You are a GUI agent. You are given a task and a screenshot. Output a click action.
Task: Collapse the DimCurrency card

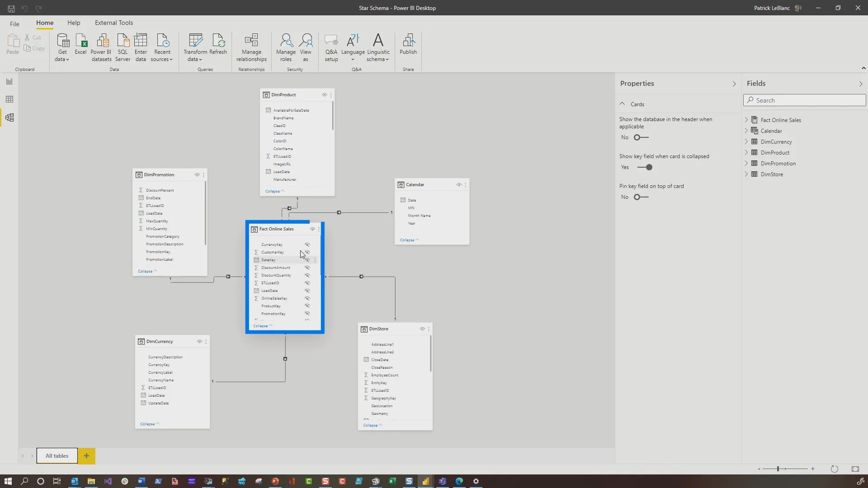(x=150, y=424)
